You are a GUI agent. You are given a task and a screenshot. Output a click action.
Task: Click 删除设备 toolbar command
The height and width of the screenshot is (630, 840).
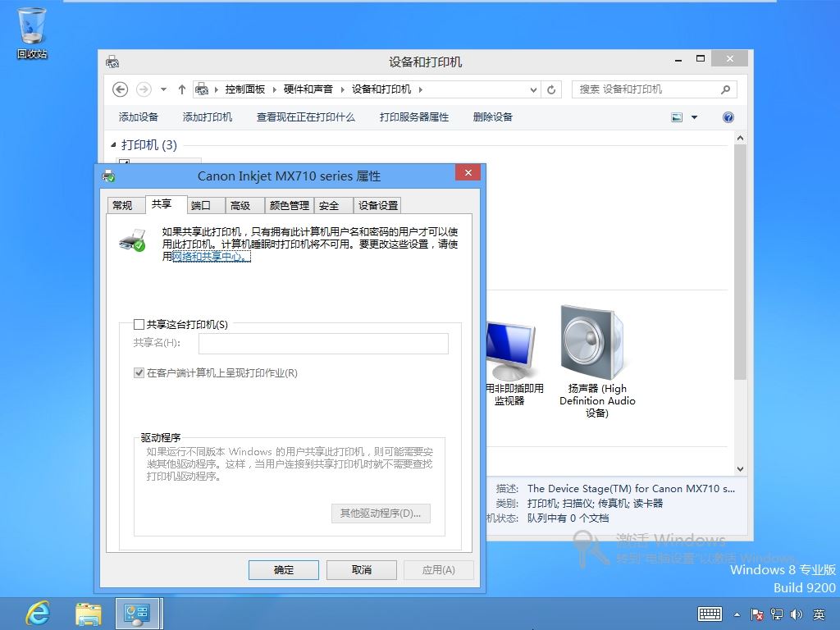pyautogui.click(x=493, y=116)
